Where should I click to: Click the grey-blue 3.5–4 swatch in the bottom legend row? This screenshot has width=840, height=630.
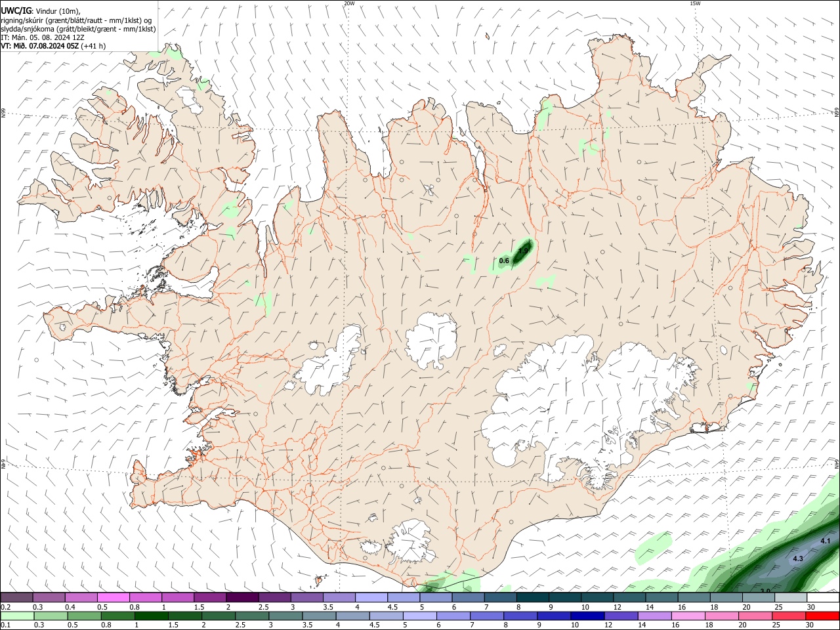[319, 616]
